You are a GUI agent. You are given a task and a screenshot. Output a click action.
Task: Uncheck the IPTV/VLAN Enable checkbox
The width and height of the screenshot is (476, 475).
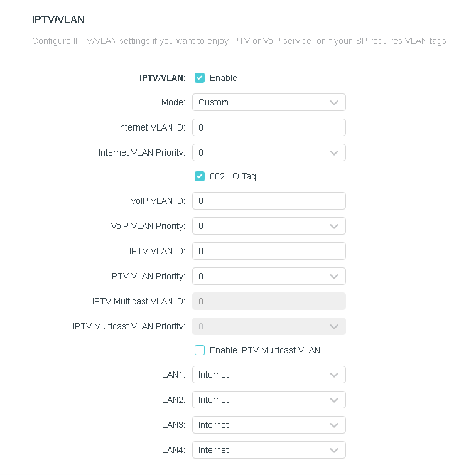point(200,78)
